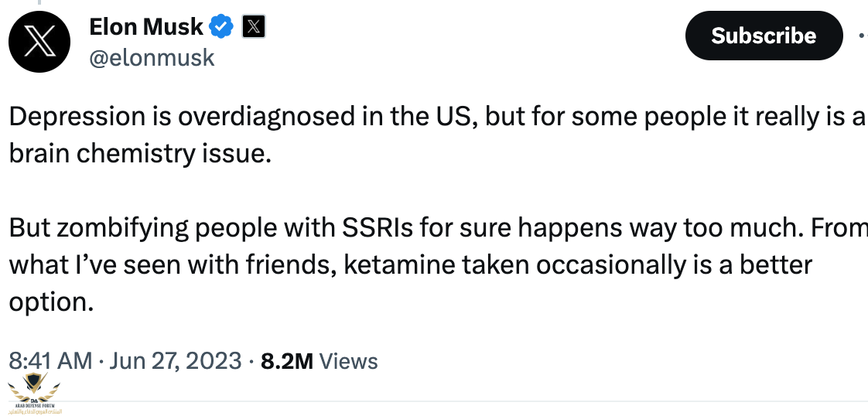This screenshot has height=416, width=868.
Task: Click the Arab Defense Forum caption text
Action: pyautogui.click(x=36, y=407)
